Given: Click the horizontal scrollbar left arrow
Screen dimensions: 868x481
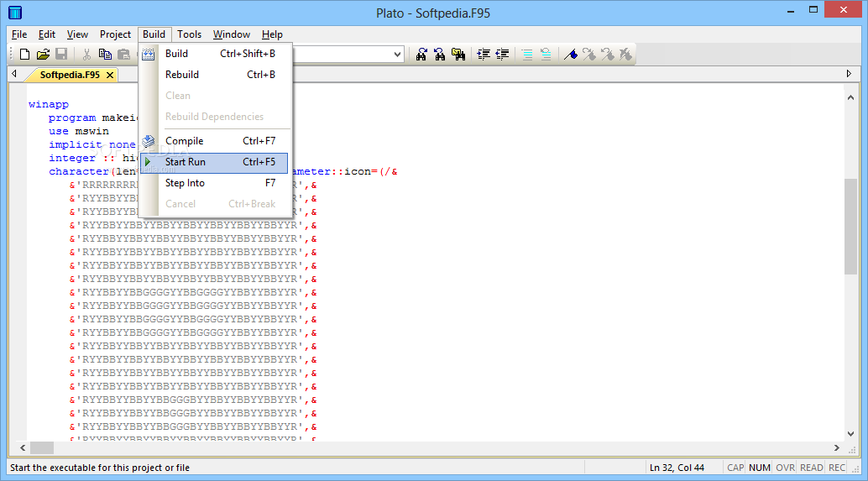Looking at the screenshot, I should coord(23,447).
